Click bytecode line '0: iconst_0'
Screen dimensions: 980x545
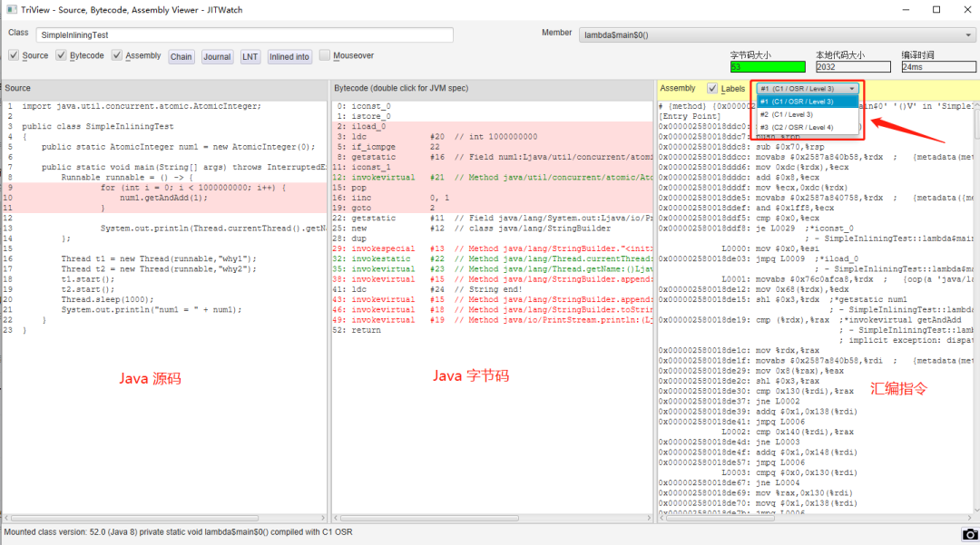click(x=364, y=106)
